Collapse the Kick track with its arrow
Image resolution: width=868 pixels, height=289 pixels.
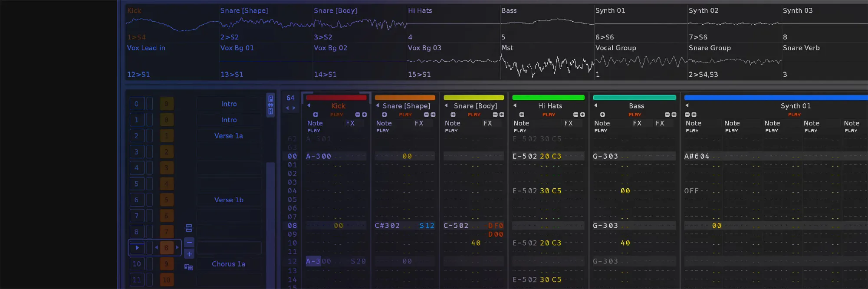point(309,105)
